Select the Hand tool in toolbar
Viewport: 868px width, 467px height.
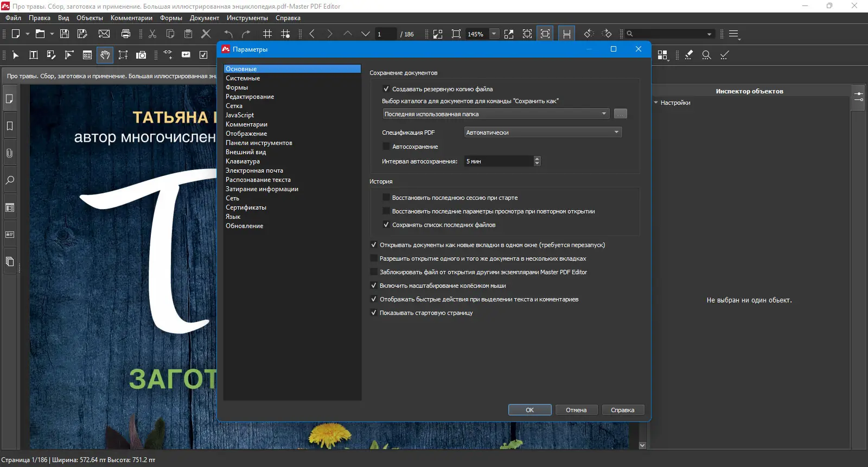click(105, 55)
